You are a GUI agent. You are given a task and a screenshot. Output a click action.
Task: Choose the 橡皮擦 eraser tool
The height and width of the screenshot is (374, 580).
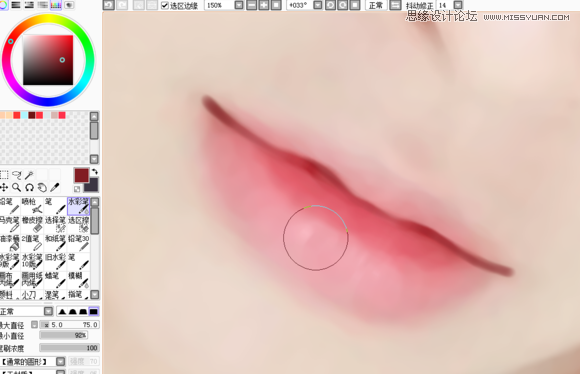point(32,225)
